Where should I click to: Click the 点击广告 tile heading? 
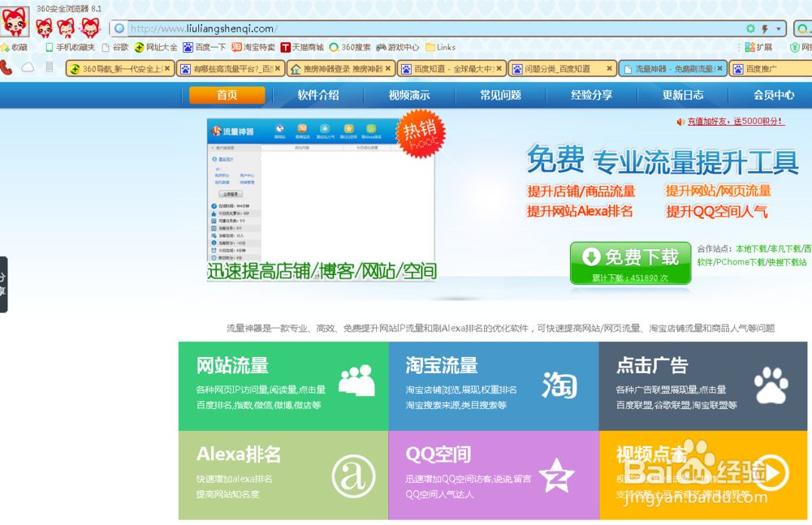pyautogui.click(x=652, y=365)
